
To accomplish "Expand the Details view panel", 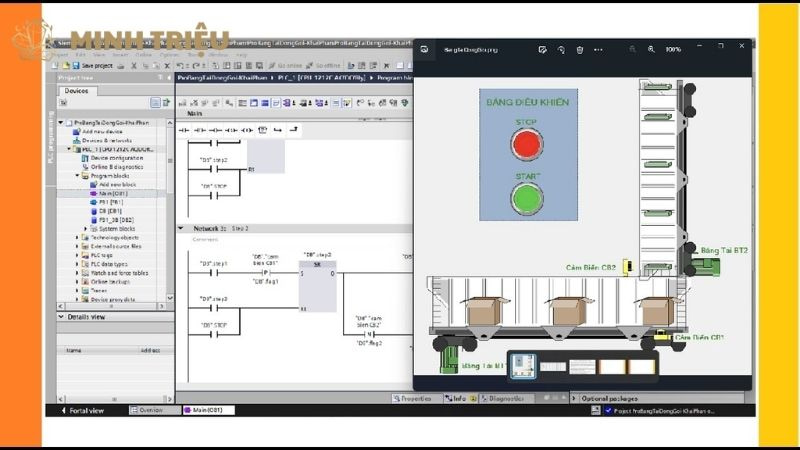I will coord(61,317).
